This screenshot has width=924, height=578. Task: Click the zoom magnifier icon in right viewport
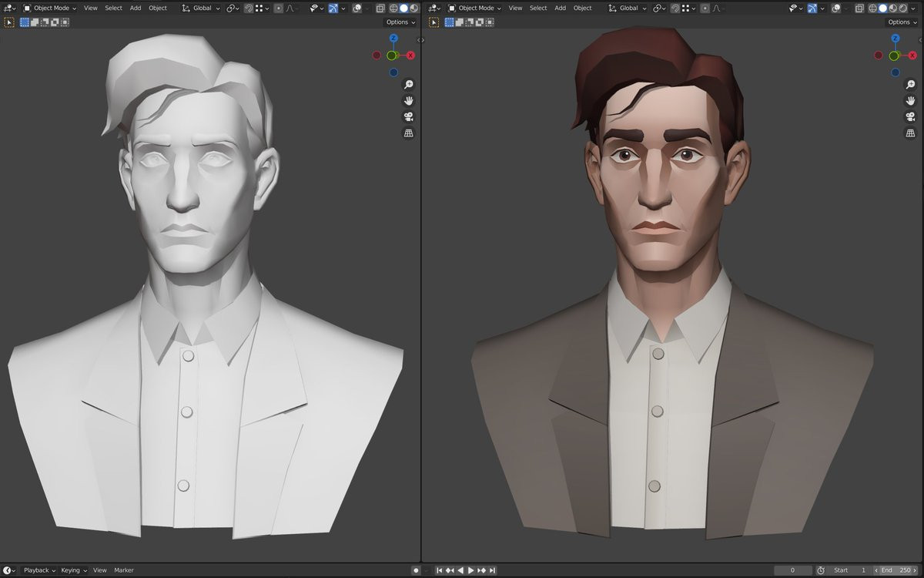910,85
